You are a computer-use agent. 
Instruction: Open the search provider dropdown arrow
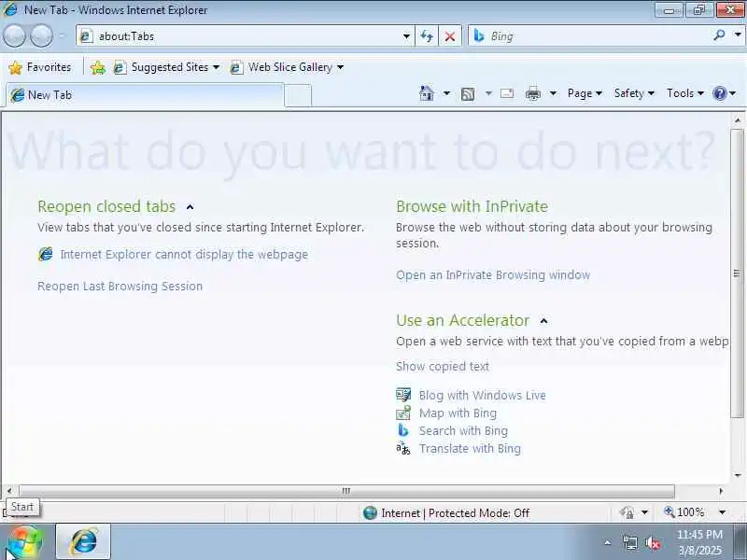coord(738,35)
